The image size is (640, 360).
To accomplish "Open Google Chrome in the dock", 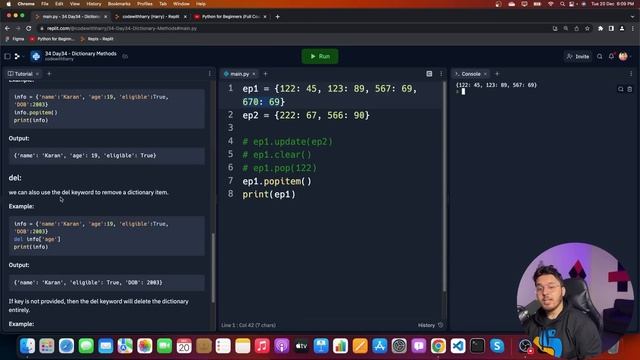I will pyautogui.click(x=438, y=346).
